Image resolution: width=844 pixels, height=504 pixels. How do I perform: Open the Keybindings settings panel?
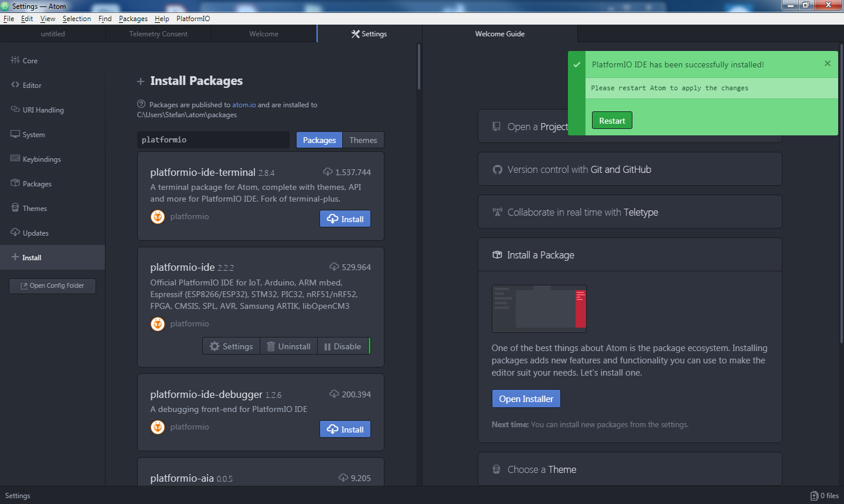point(52,159)
